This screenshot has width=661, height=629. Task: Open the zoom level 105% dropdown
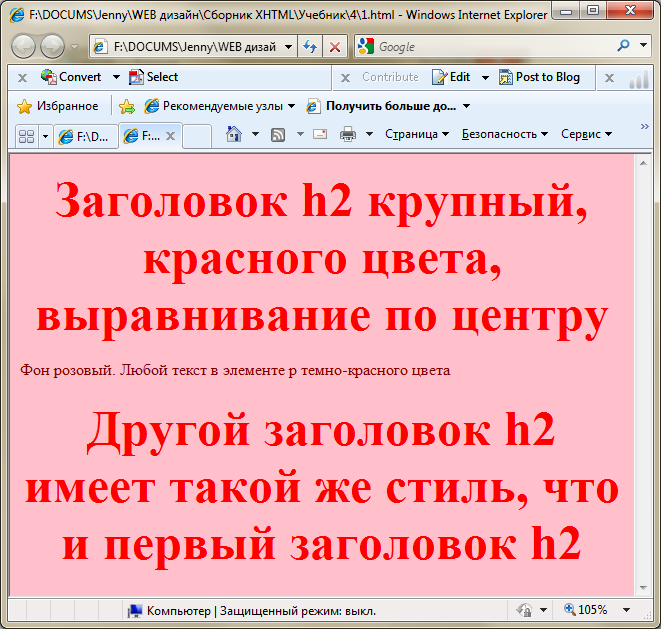pyautogui.click(x=626, y=610)
